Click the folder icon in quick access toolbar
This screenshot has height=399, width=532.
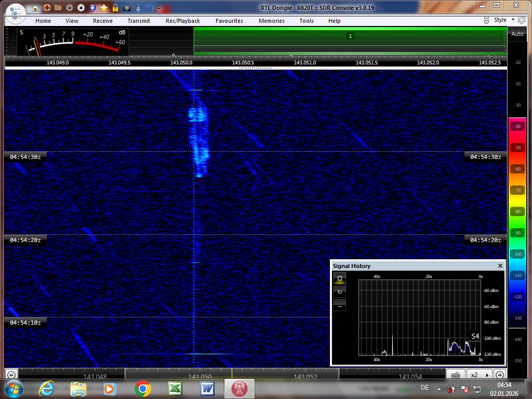tap(58, 7)
